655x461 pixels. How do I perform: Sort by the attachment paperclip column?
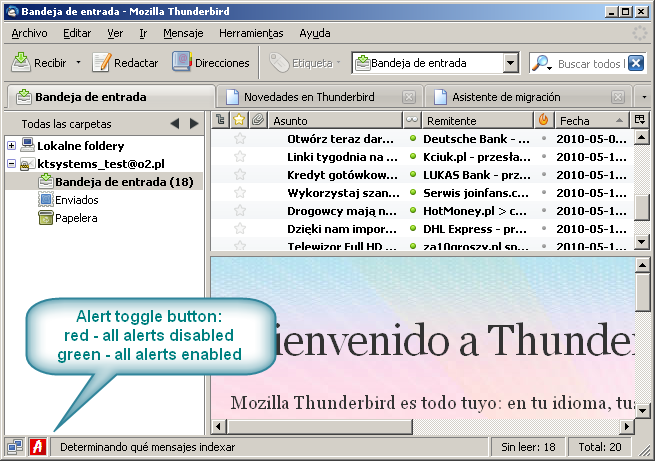pos(258,120)
